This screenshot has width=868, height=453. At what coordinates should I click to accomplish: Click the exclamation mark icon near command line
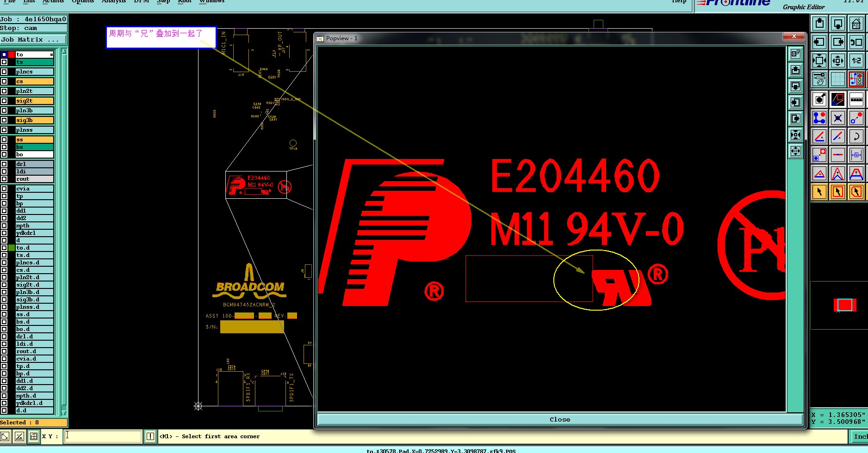click(x=150, y=436)
